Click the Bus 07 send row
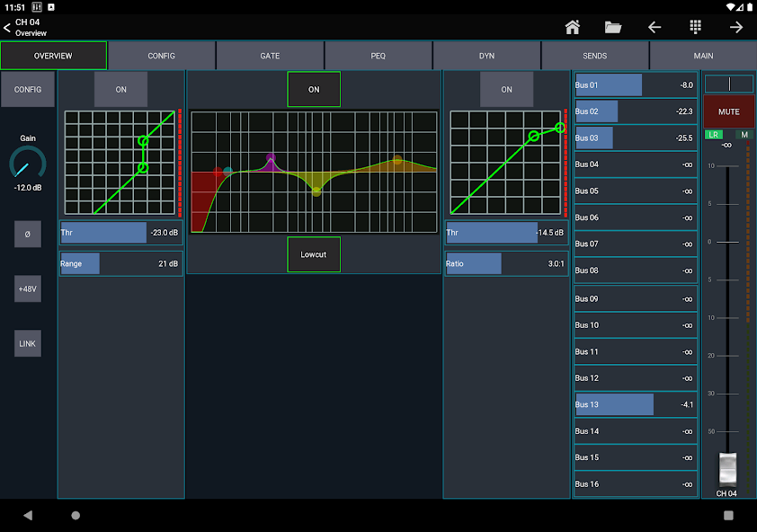Viewport: 757px width, 532px height. [636, 244]
